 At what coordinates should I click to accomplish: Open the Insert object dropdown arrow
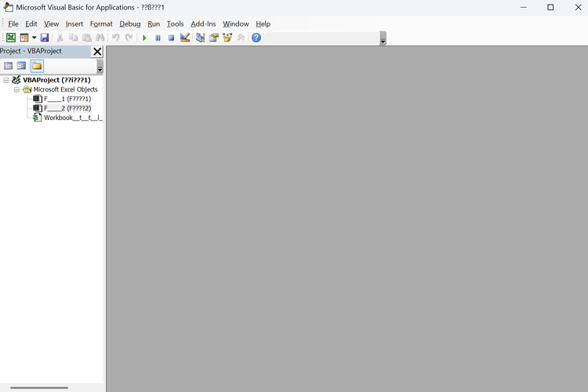(34, 38)
